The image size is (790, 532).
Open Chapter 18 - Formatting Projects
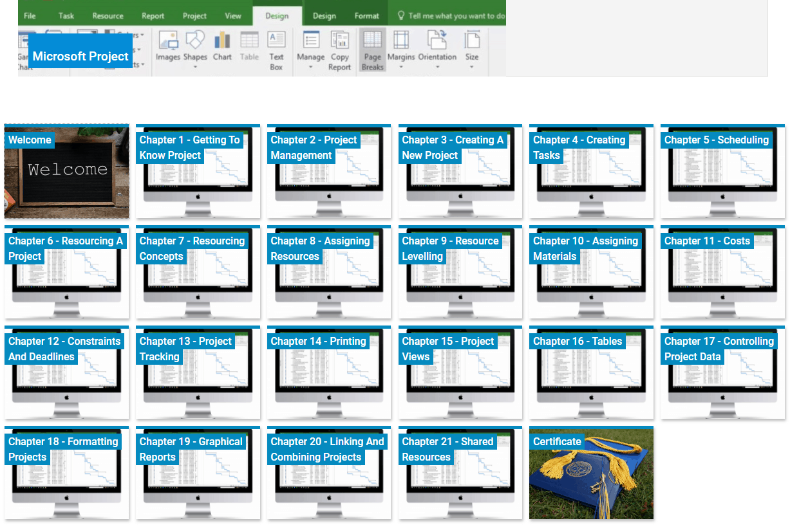point(67,473)
